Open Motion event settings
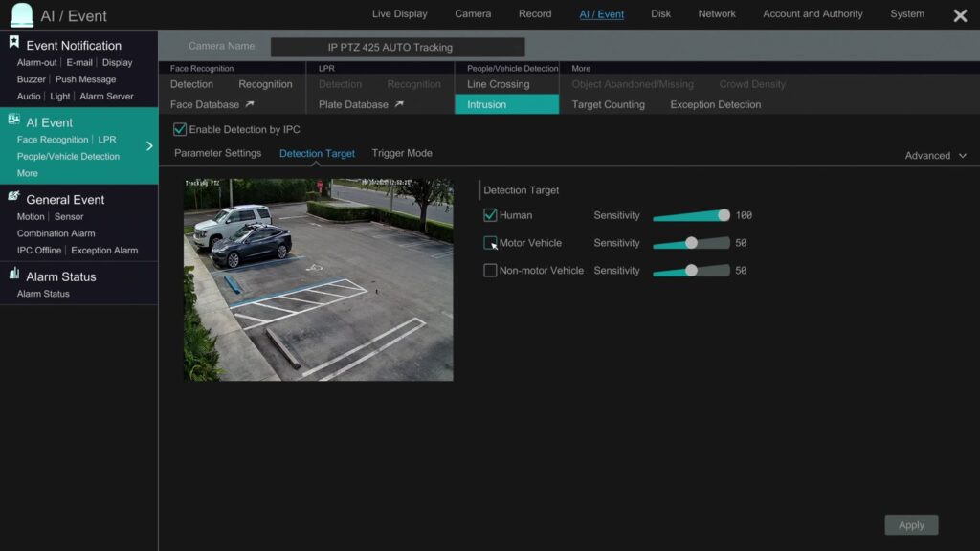 click(x=31, y=216)
